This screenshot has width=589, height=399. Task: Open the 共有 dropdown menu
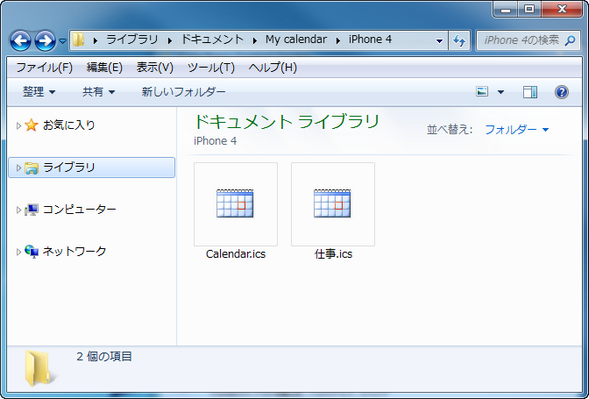[98, 92]
